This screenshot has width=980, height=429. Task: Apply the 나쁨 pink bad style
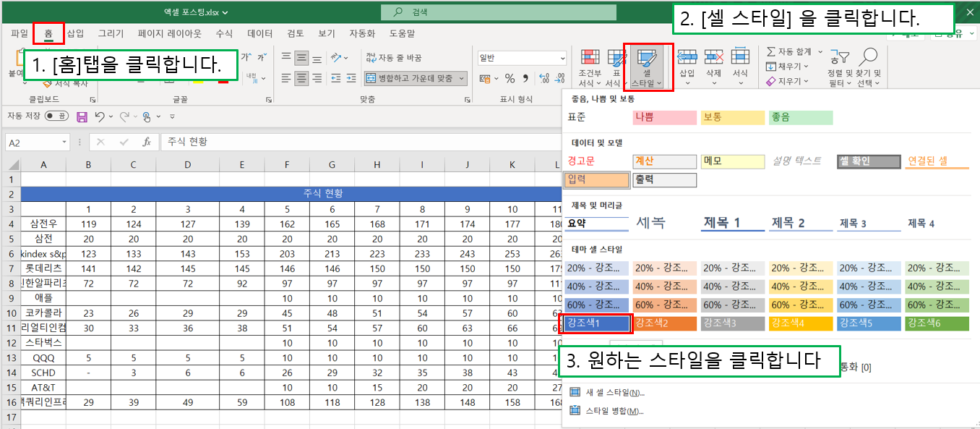point(665,118)
